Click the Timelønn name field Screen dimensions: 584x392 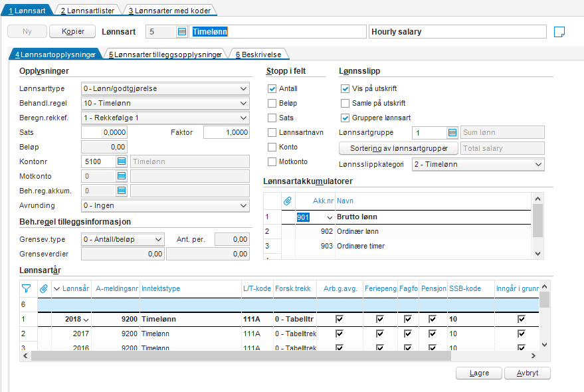pos(278,32)
